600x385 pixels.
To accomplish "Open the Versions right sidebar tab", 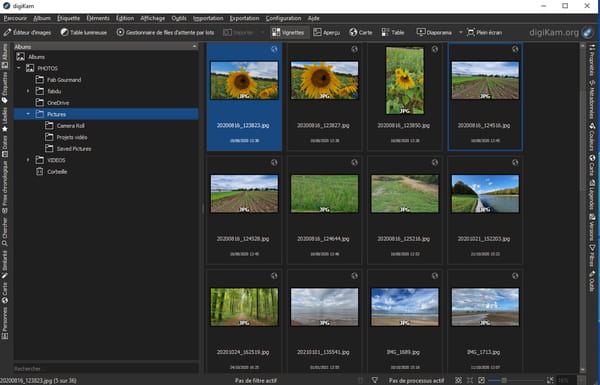I will (592, 228).
